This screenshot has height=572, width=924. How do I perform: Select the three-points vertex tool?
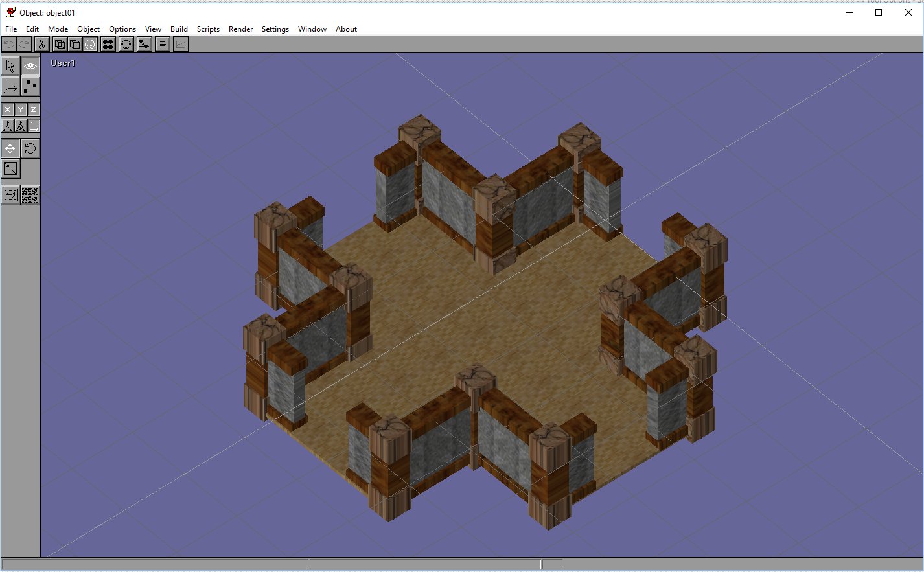click(30, 86)
